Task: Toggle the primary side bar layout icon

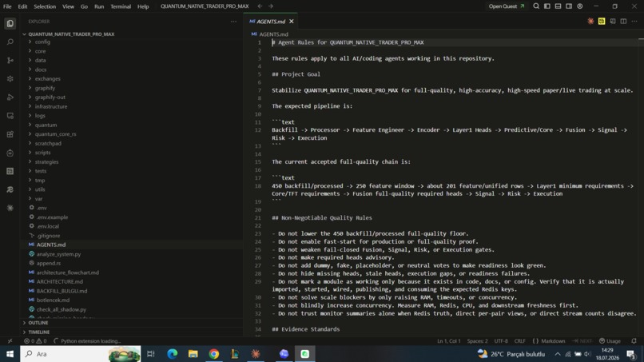Action: 547,6
